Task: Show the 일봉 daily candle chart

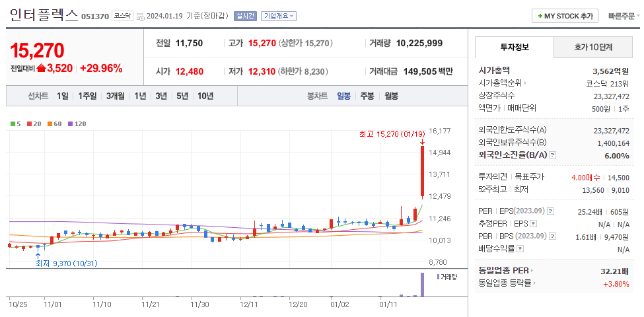Action: click(x=343, y=96)
